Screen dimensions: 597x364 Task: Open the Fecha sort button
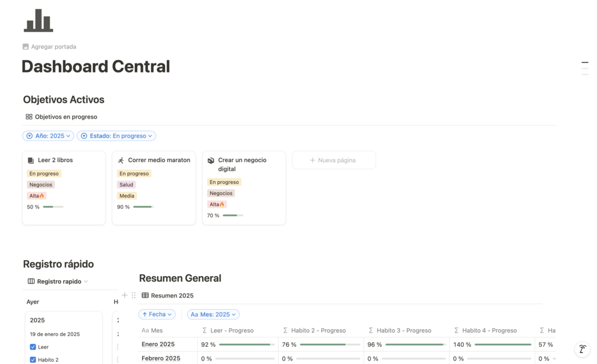[x=157, y=315]
